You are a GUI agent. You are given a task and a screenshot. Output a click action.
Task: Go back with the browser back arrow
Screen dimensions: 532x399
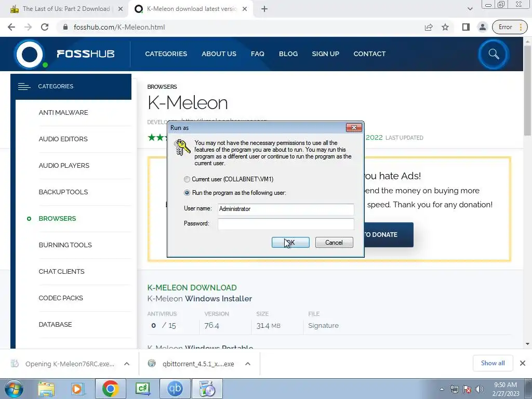pos(11,27)
